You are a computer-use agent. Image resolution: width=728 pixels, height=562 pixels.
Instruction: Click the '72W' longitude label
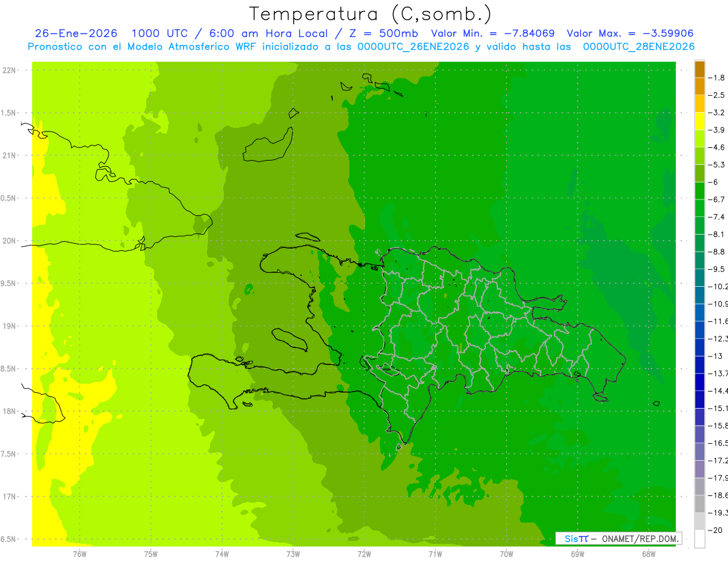pyautogui.click(x=364, y=554)
